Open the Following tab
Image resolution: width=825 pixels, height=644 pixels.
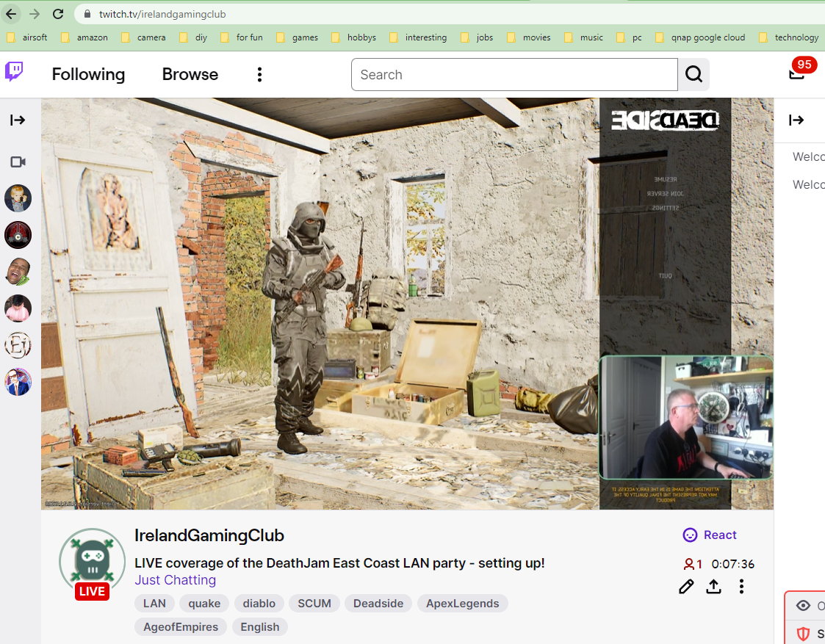coord(88,74)
